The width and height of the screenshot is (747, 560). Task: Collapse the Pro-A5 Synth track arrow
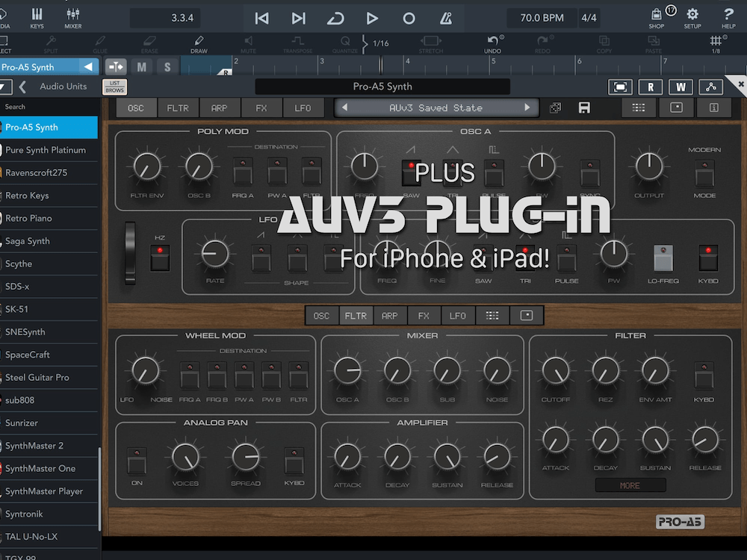[88, 67]
